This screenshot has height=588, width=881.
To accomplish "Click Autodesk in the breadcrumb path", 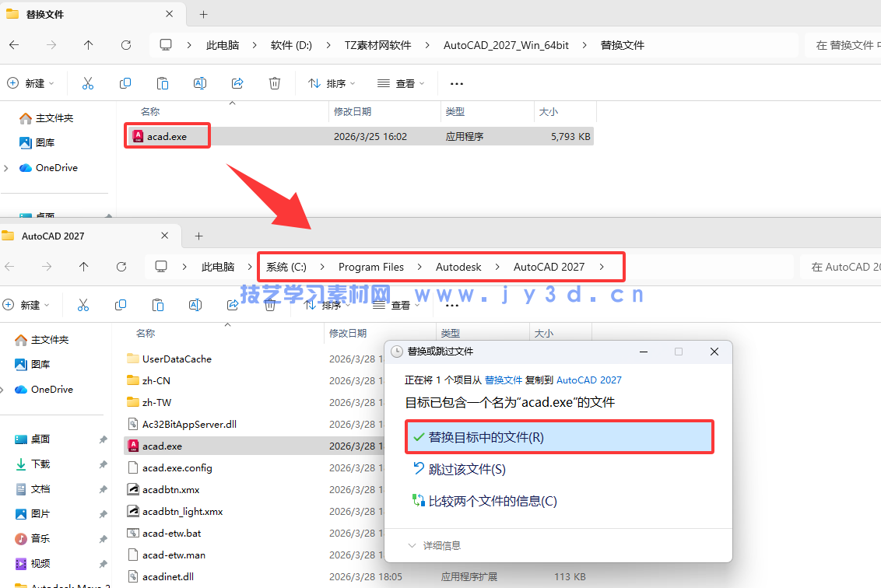I will (x=458, y=267).
